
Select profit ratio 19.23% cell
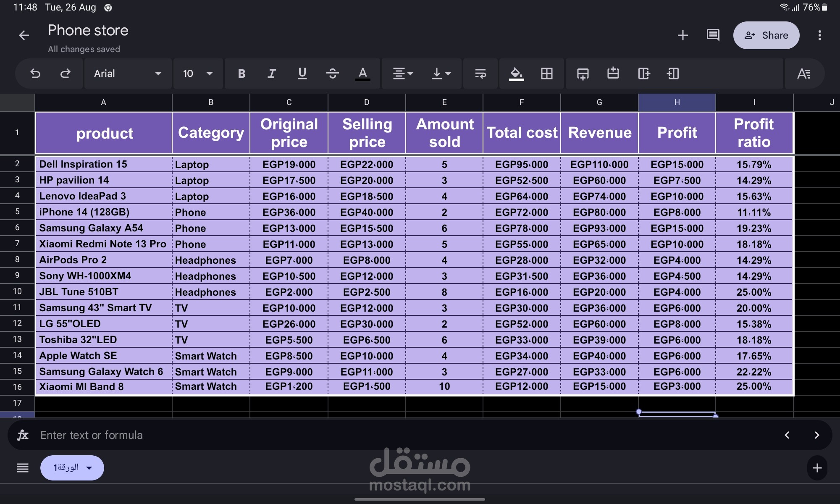coord(754,228)
